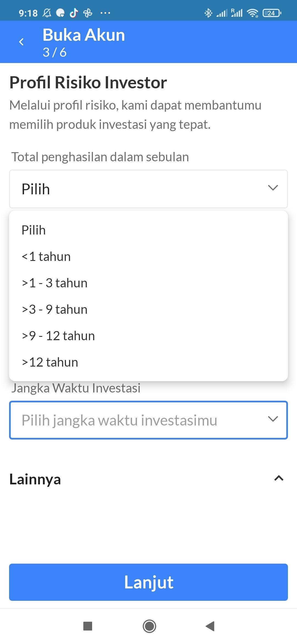Viewport: 297px width, 644px height.
Task: Tap the Android home circle button
Action: click(149, 626)
